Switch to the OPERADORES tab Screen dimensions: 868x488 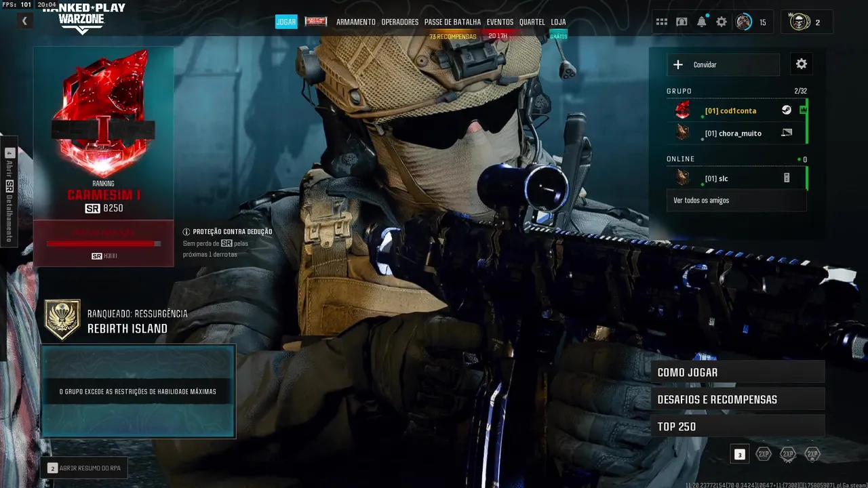pos(400,22)
